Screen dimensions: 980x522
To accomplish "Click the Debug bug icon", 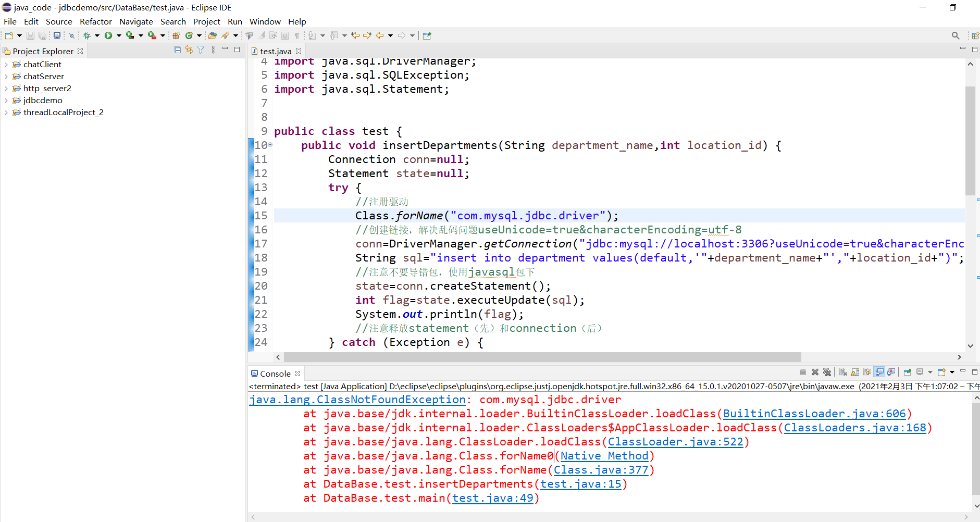I will (86, 35).
